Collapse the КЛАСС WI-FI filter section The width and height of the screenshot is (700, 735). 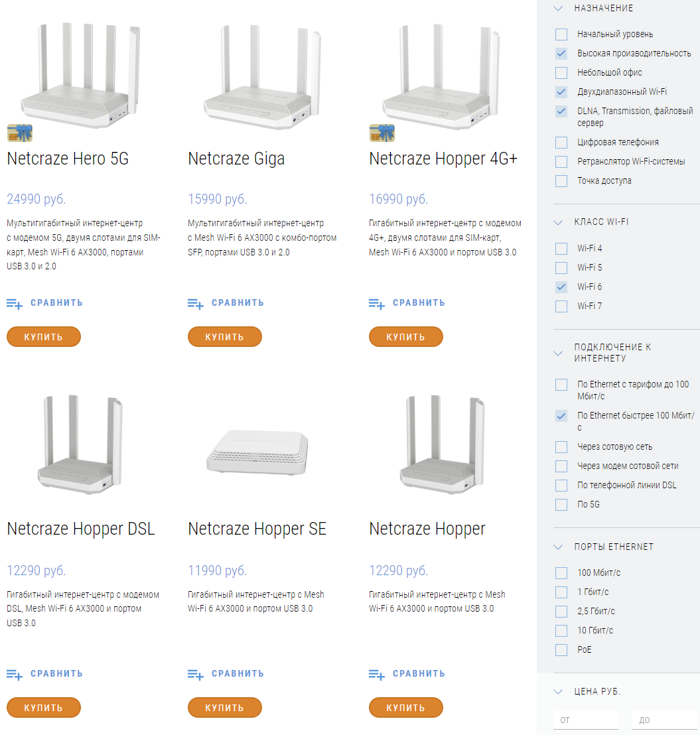coord(558,222)
